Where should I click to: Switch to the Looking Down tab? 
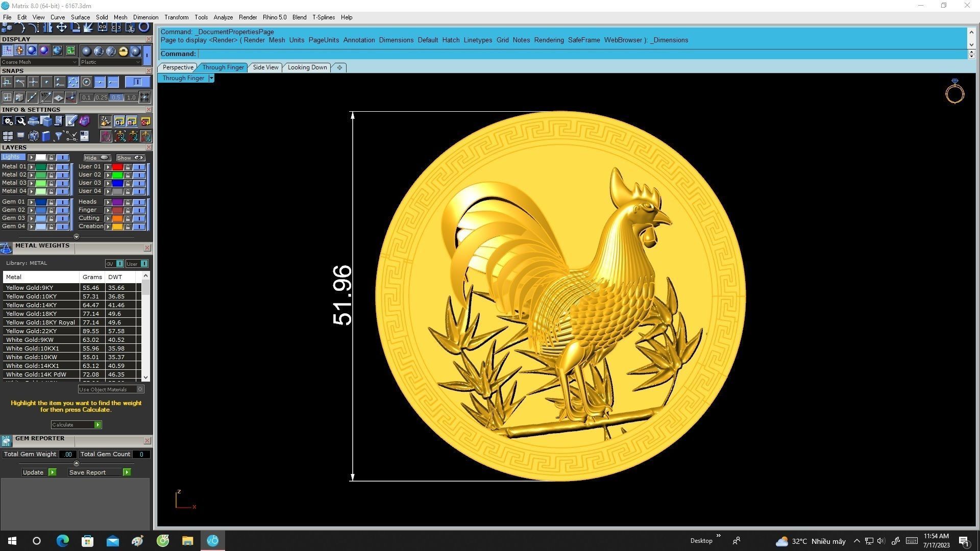[x=307, y=67]
